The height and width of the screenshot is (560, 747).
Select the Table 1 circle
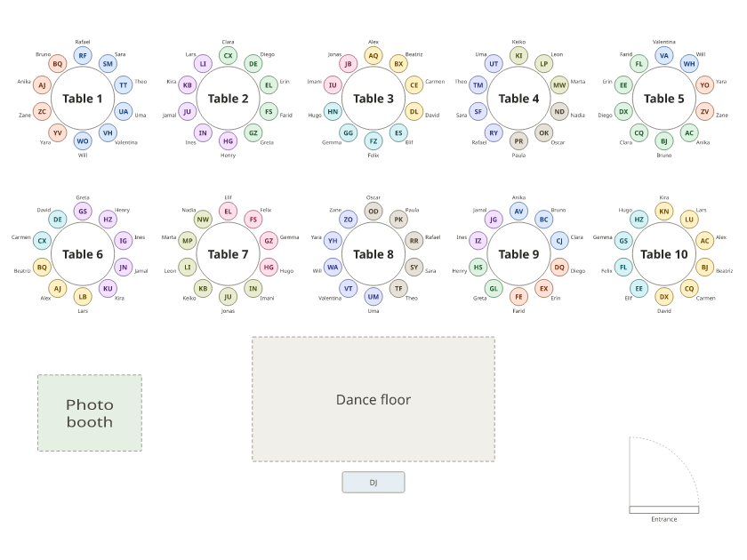point(83,99)
